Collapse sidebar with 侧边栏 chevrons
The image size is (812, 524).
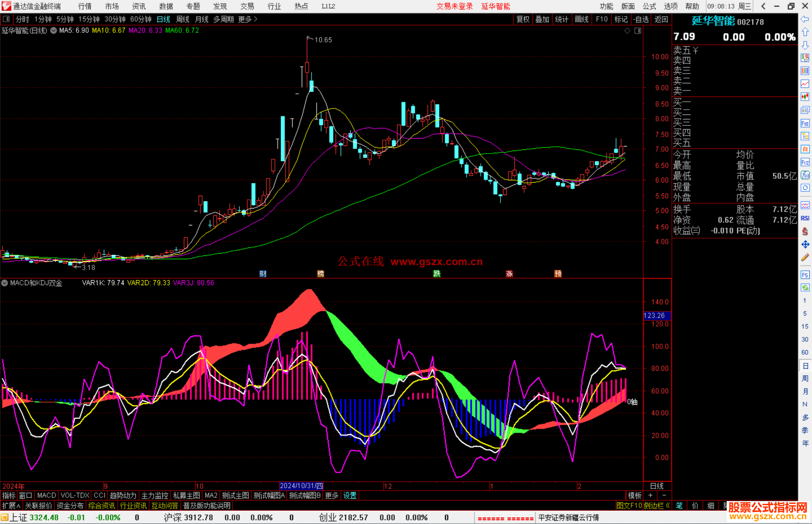[657, 506]
